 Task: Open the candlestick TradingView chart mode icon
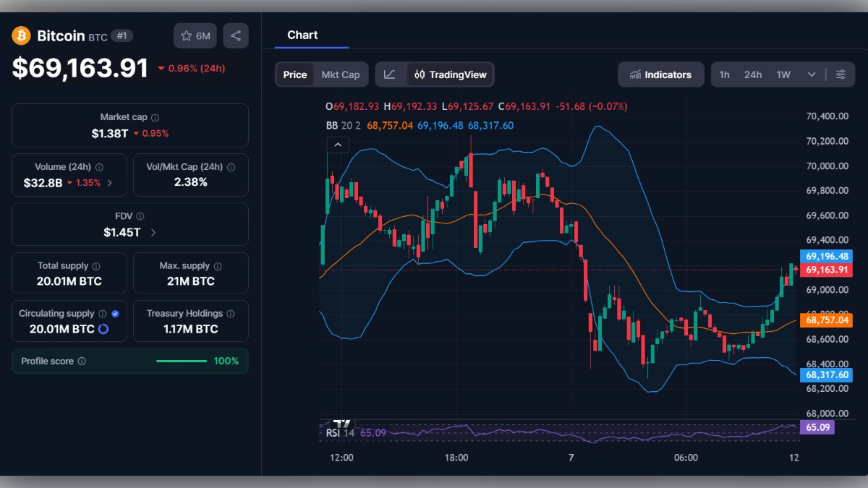[x=420, y=74]
